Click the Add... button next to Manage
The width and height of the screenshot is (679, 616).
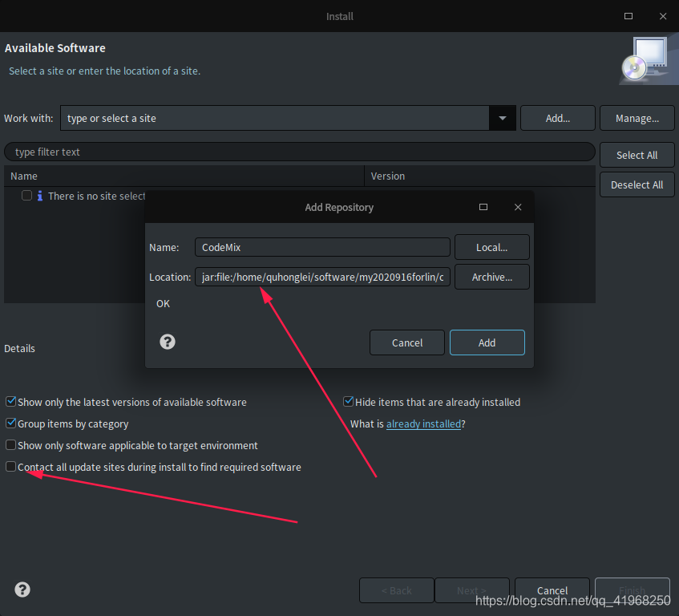pos(557,118)
